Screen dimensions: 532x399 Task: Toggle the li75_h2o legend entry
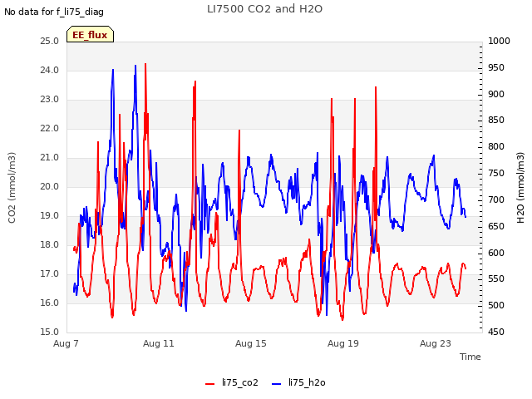(298, 382)
